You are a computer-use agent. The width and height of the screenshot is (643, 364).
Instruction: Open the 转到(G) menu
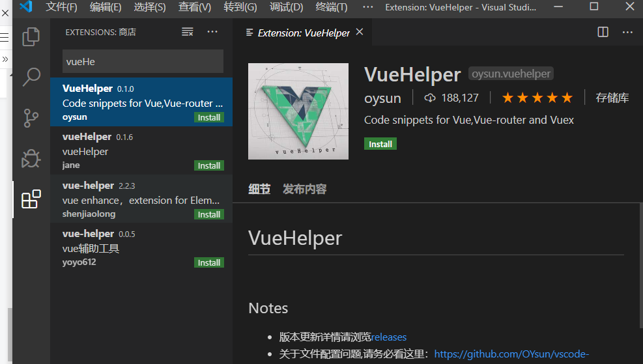240,7
